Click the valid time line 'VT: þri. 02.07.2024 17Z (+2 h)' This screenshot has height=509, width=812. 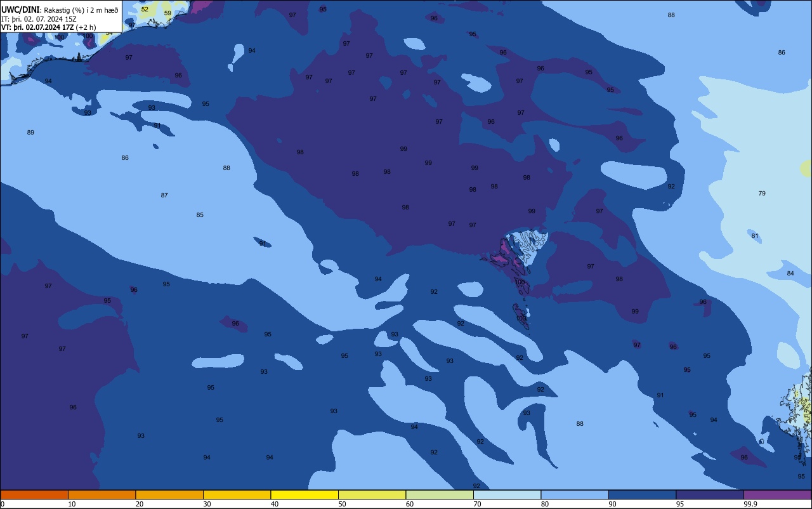pos(48,27)
